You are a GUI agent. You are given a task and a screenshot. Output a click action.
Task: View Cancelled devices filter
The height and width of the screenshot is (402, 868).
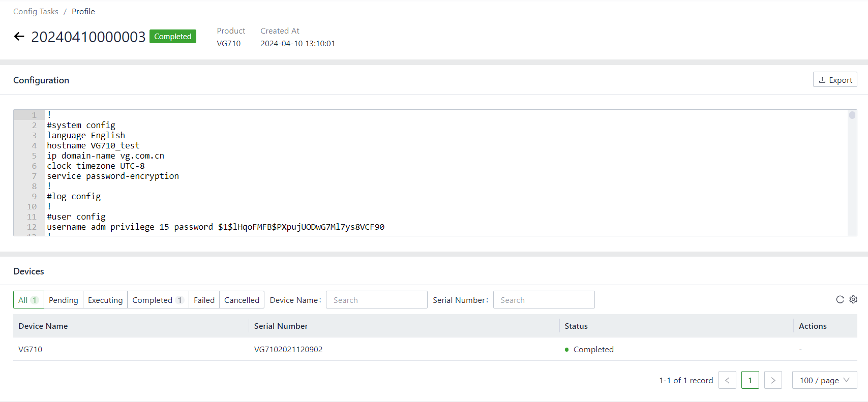click(242, 300)
